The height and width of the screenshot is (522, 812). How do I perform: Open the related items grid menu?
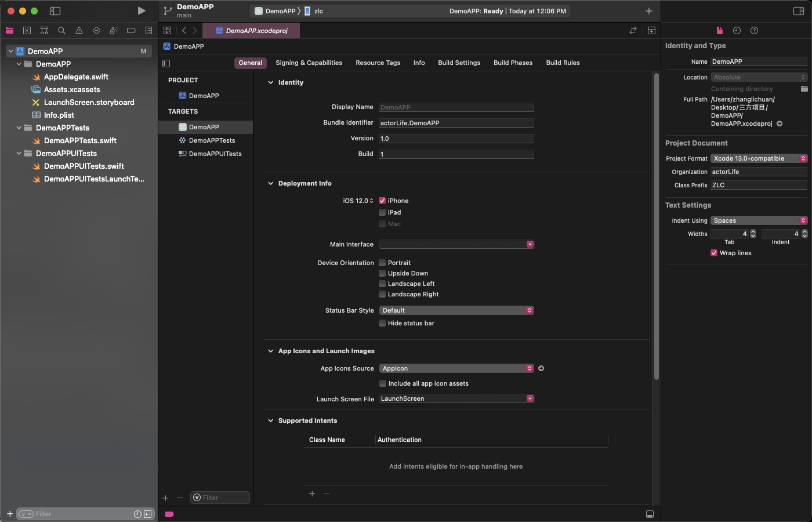[167, 31]
